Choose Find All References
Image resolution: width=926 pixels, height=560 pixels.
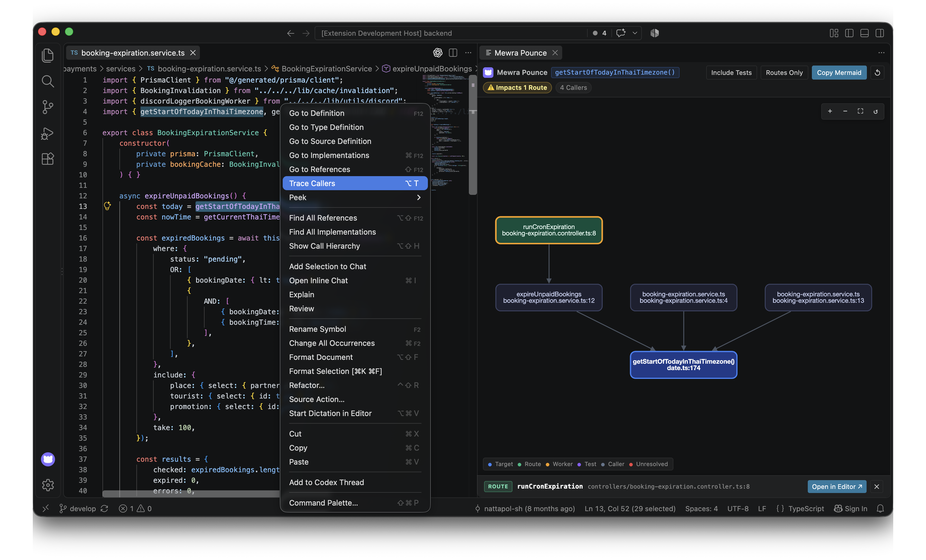coord(355,218)
